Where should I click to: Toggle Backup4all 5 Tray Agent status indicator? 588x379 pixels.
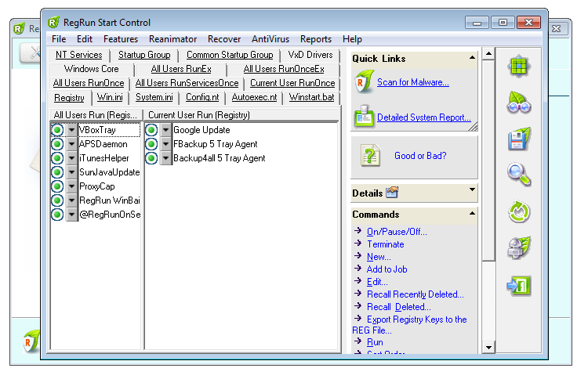(151, 158)
